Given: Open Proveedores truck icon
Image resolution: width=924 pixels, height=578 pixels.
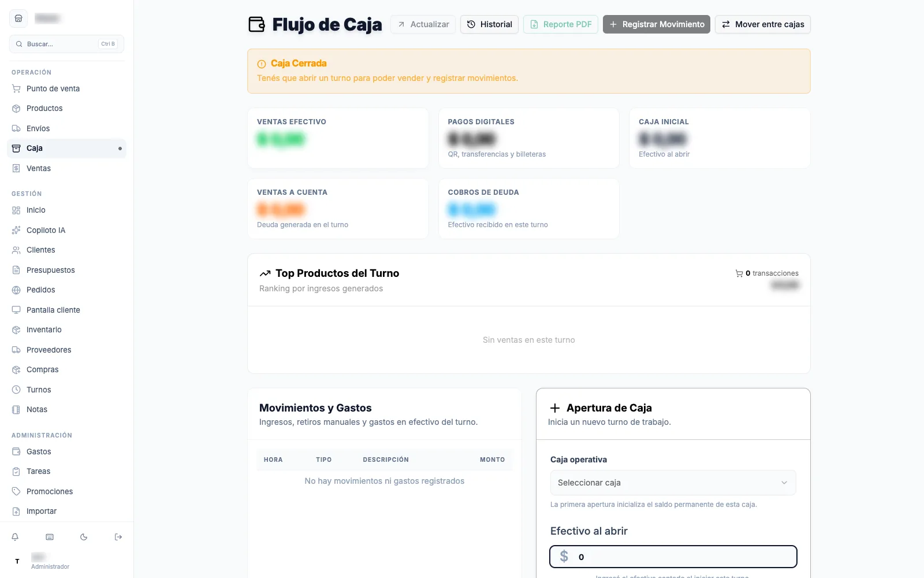Looking at the screenshot, I should [x=16, y=350].
